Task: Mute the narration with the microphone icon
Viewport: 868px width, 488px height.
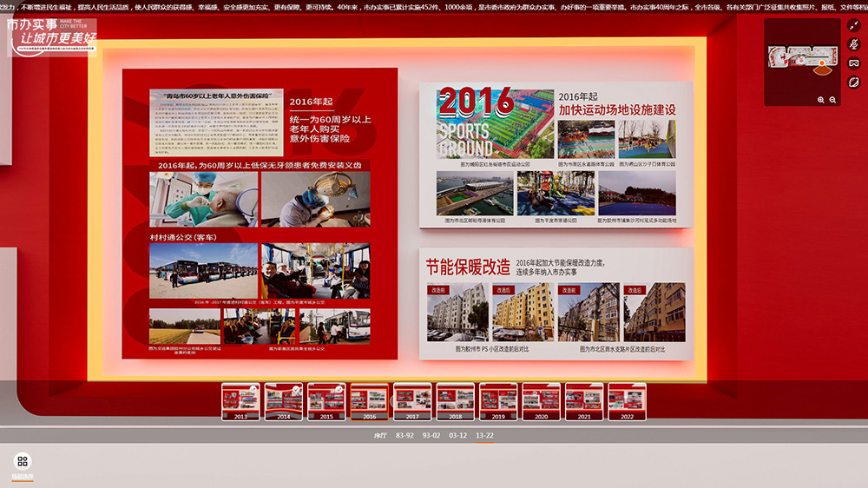Action: point(854,44)
